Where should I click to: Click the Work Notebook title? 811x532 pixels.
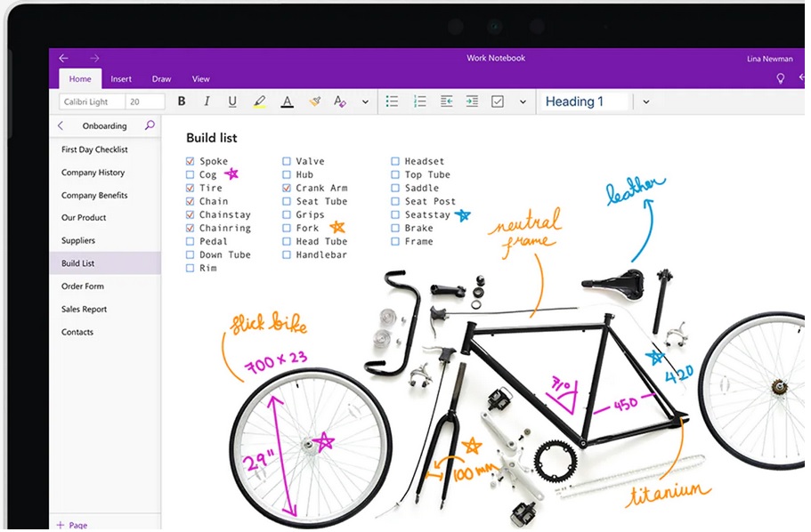496,58
